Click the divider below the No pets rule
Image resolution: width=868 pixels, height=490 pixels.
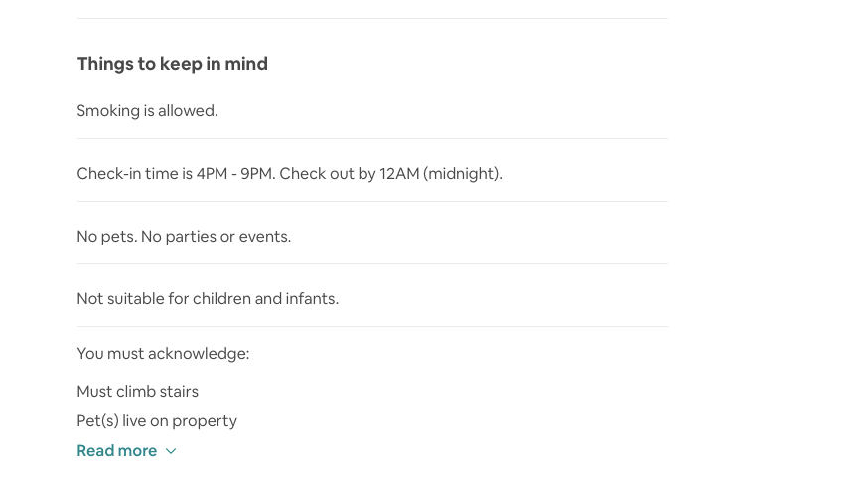click(372, 264)
